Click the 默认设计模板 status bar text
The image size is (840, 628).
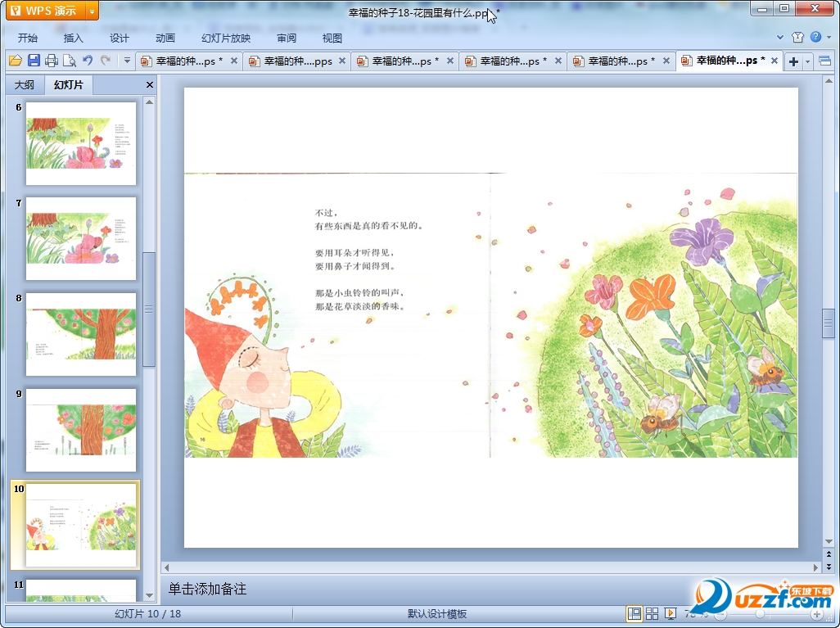tap(437, 614)
